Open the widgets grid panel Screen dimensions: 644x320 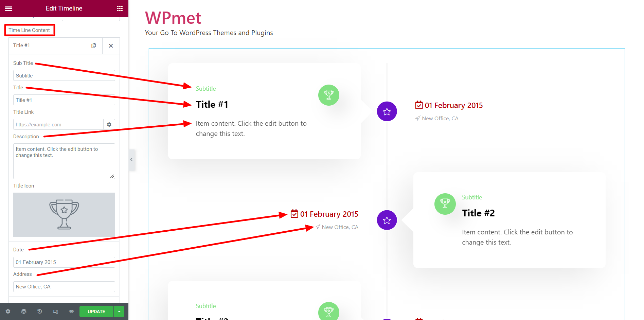click(x=120, y=8)
